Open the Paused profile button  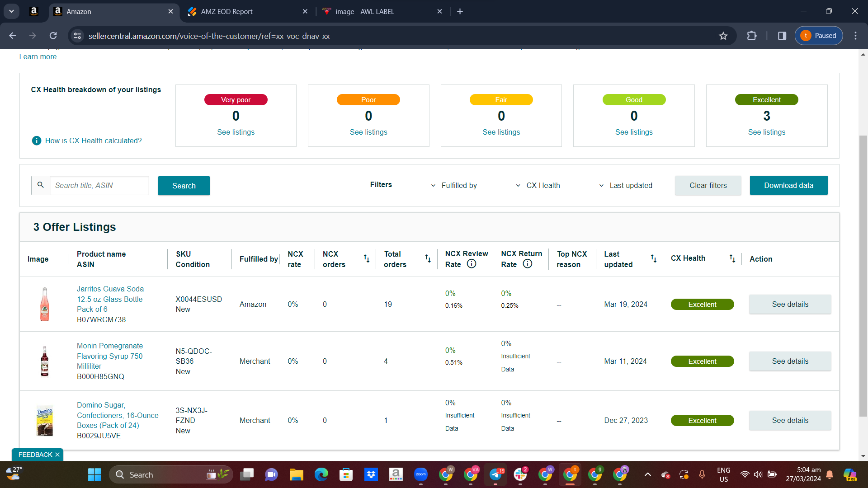[819, 36]
